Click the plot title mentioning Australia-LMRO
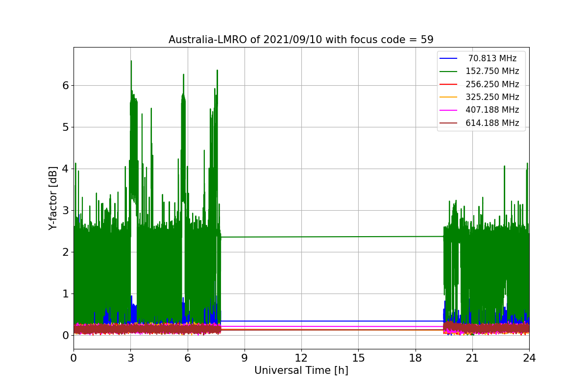Screen dimensions: 588x392 [301, 40]
